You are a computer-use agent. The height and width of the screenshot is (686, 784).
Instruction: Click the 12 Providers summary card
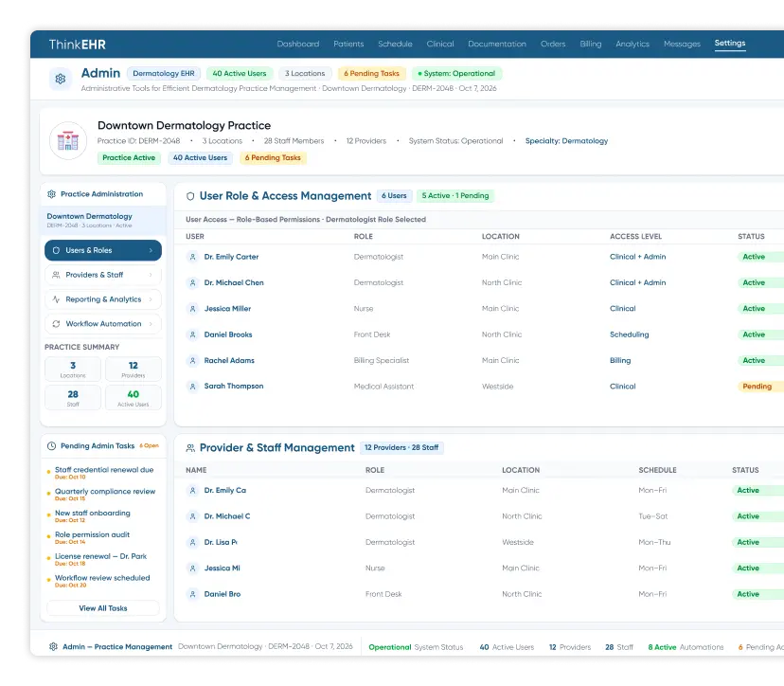click(x=133, y=370)
